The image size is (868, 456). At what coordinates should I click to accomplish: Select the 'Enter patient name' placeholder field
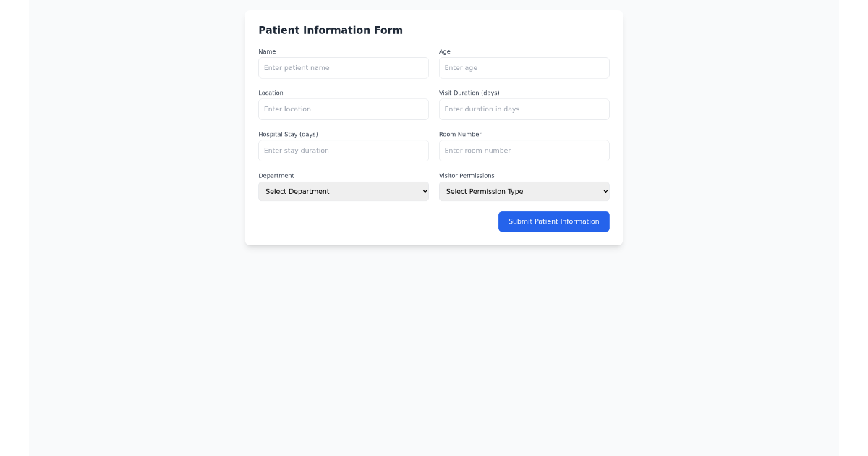pyautogui.click(x=344, y=67)
